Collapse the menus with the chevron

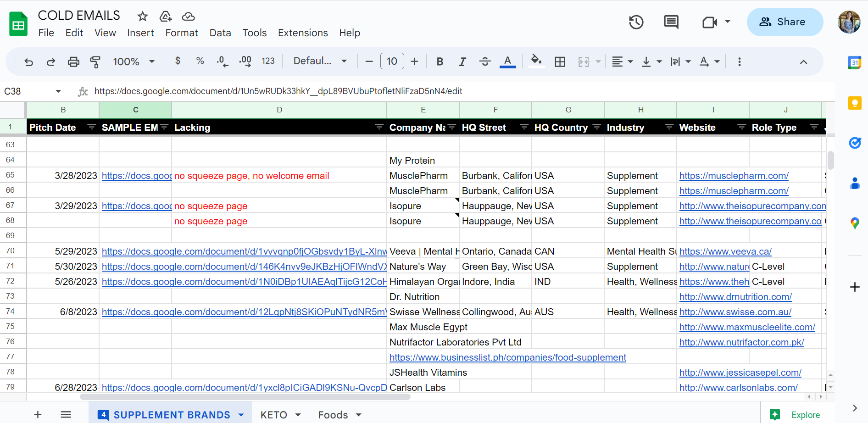point(803,61)
